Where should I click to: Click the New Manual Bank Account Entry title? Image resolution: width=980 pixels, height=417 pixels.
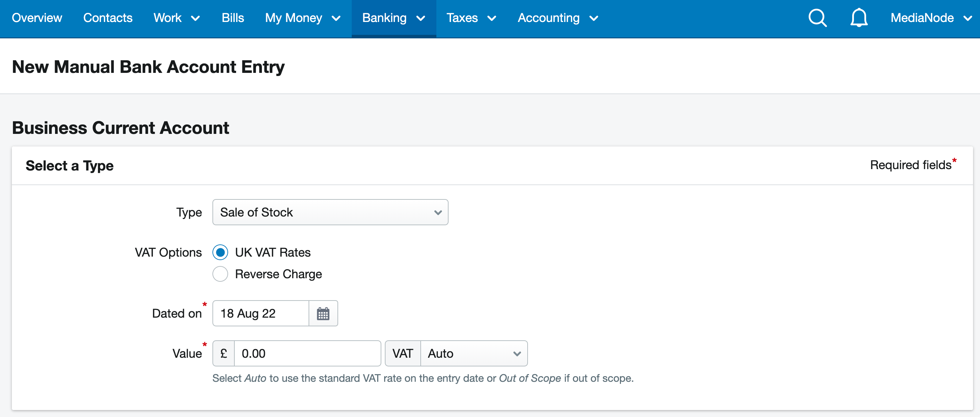click(148, 67)
